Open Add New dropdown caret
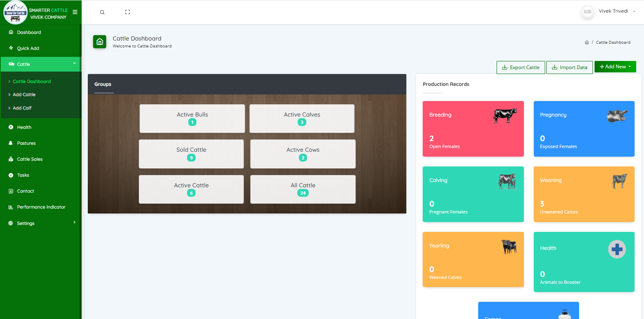 630,67
